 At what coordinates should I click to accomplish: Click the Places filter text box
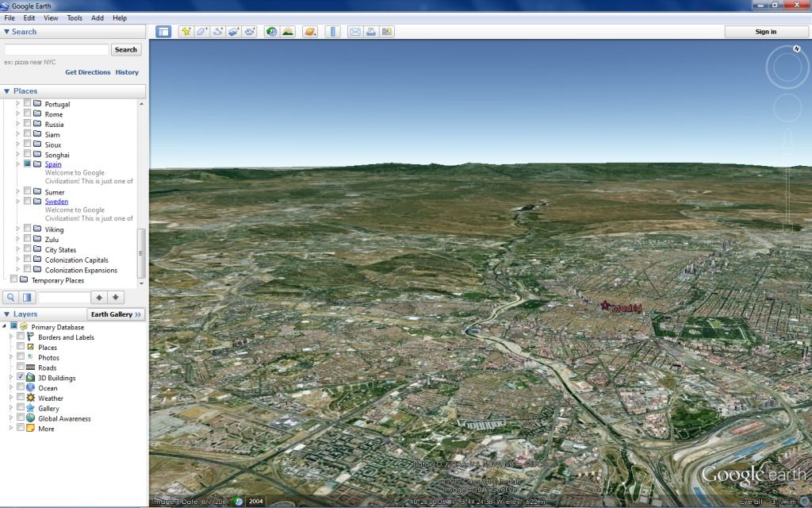[x=63, y=298]
